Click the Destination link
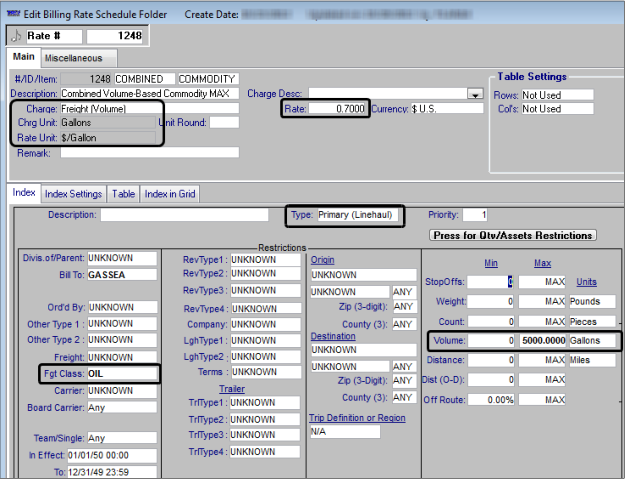Viewport: 626px width, 479px height. 333,336
